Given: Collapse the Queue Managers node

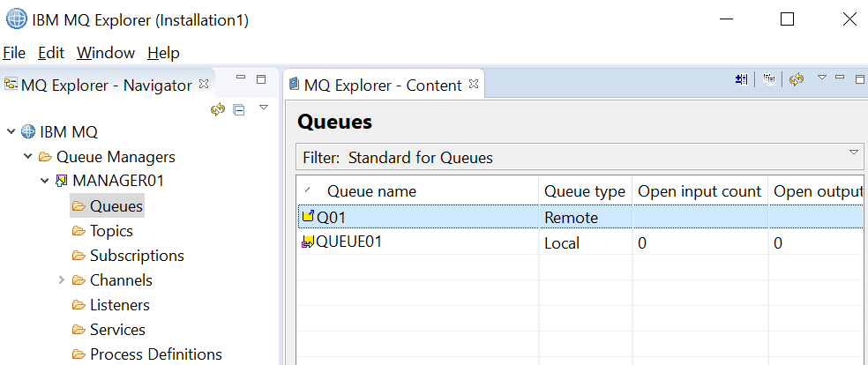Looking at the screenshot, I should pyautogui.click(x=27, y=157).
